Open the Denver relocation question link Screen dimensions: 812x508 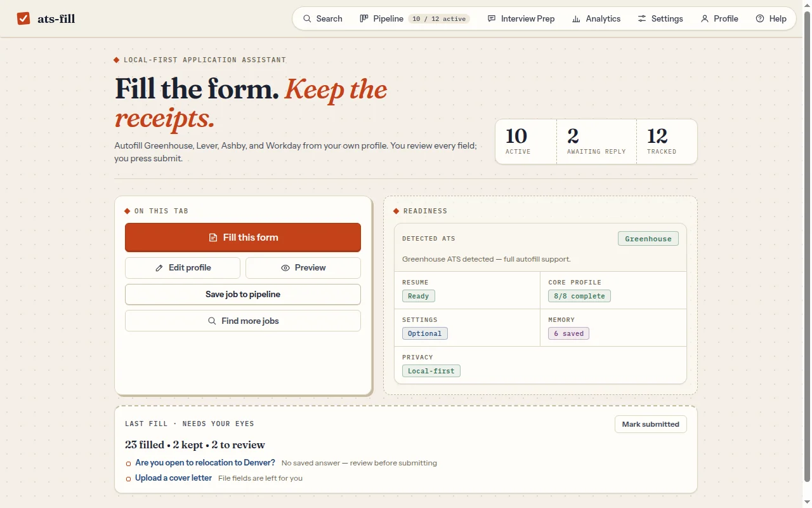[205, 463]
